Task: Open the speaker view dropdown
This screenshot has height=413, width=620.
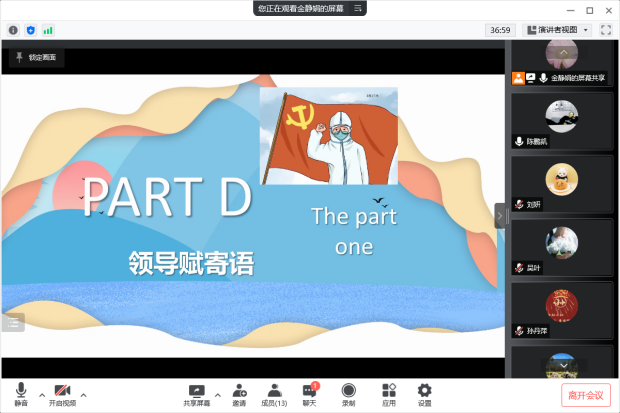Action: coord(557,30)
